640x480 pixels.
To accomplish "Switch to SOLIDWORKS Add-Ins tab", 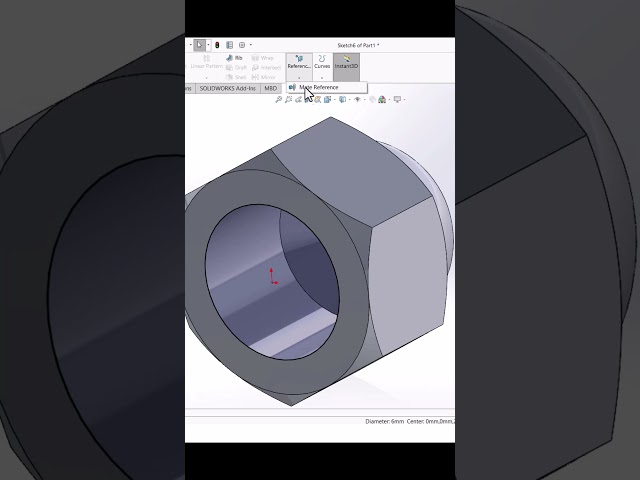I will click(x=227, y=88).
